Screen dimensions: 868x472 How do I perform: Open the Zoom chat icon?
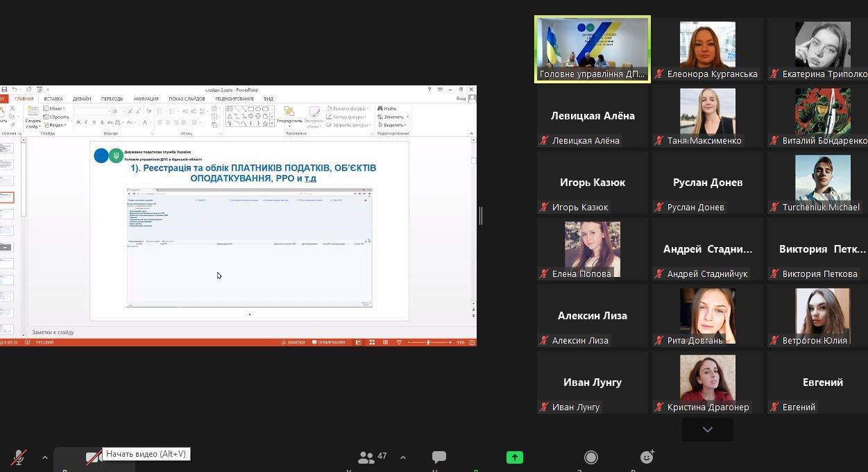coord(439,457)
